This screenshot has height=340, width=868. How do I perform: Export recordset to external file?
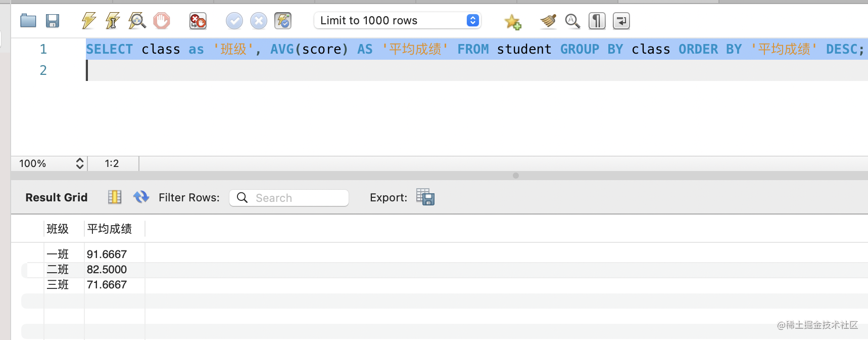[x=425, y=197]
